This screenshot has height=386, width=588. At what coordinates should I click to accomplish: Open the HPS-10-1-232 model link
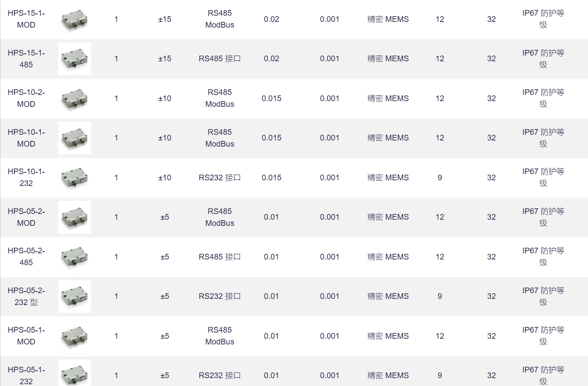click(x=26, y=178)
